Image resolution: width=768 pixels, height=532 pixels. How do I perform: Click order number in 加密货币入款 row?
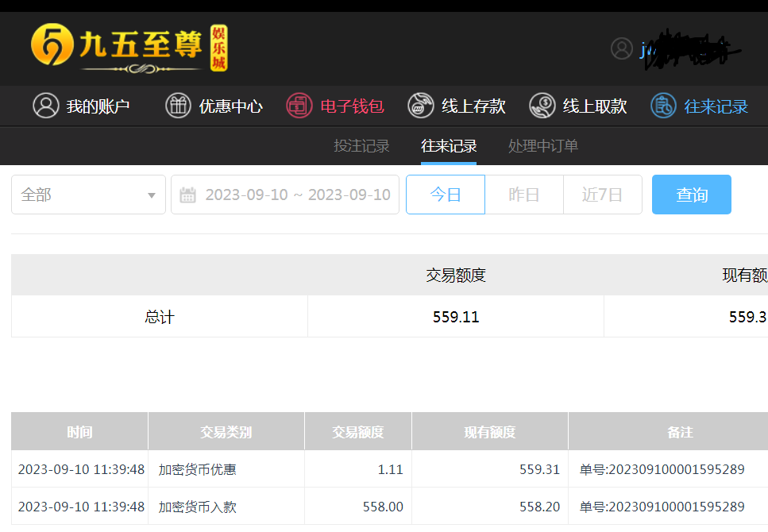(662, 507)
